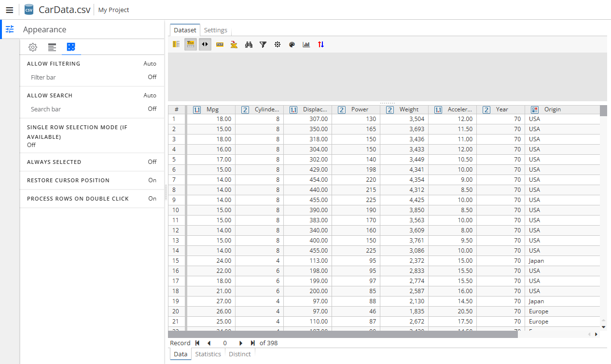Open the Origin column type selector
This screenshot has width=611, height=364.
coord(535,109)
